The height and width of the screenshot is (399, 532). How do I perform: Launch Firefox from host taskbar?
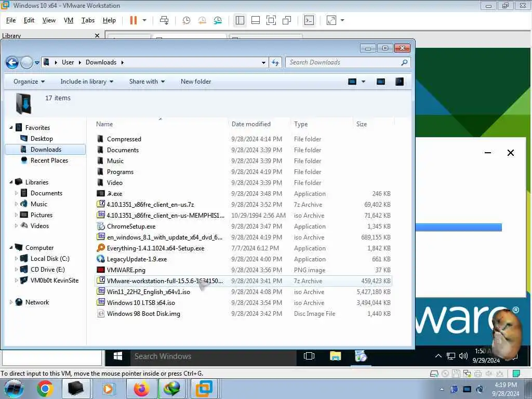pyautogui.click(x=142, y=389)
